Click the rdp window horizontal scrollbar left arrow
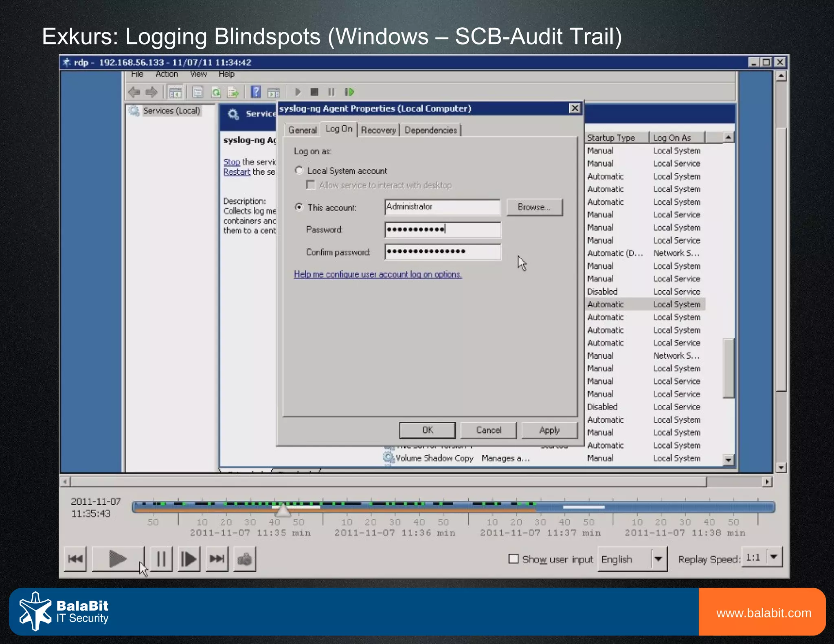The image size is (834, 644). (x=65, y=482)
